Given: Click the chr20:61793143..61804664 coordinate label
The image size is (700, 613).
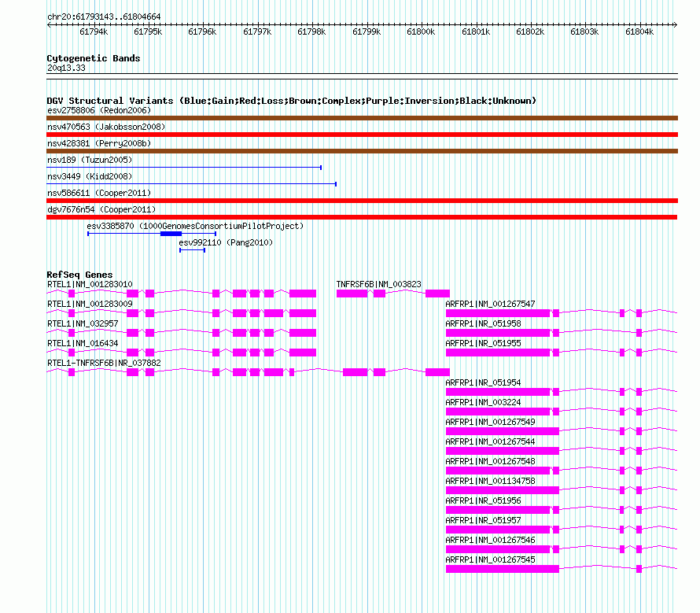Looking at the screenshot, I should [104, 17].
